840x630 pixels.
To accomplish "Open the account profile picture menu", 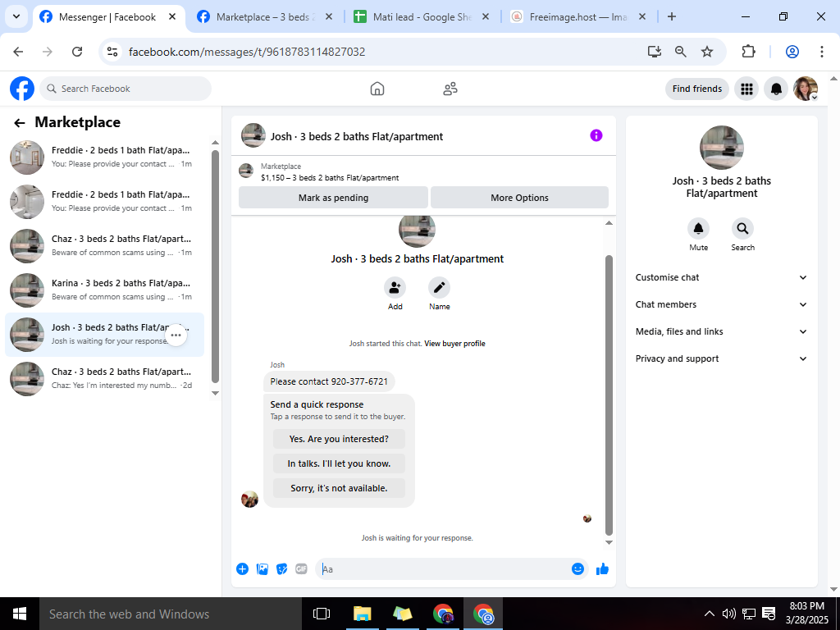I will tap(806, 89).
